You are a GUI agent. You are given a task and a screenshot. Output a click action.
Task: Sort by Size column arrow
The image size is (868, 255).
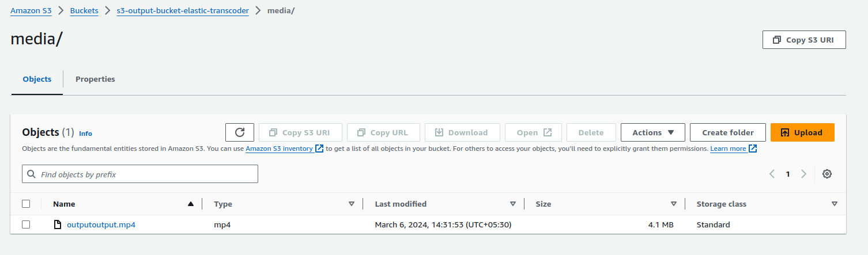click(x=674, y=204)
